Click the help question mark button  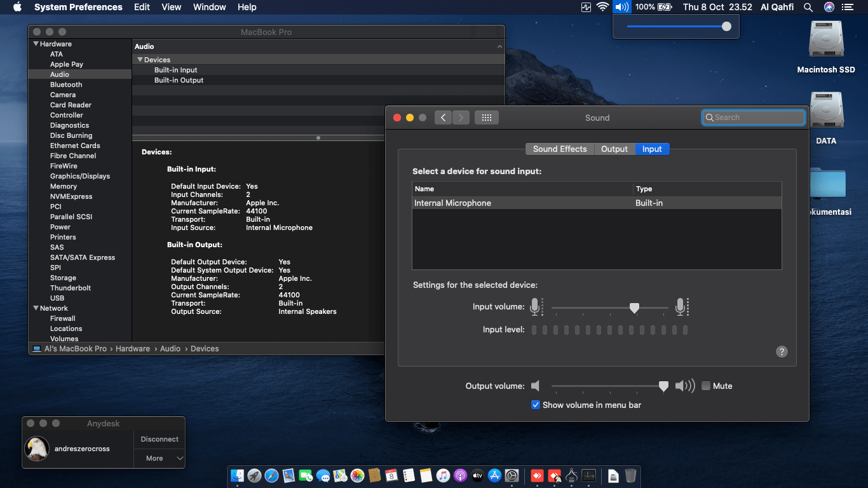[x=782, y=351]
